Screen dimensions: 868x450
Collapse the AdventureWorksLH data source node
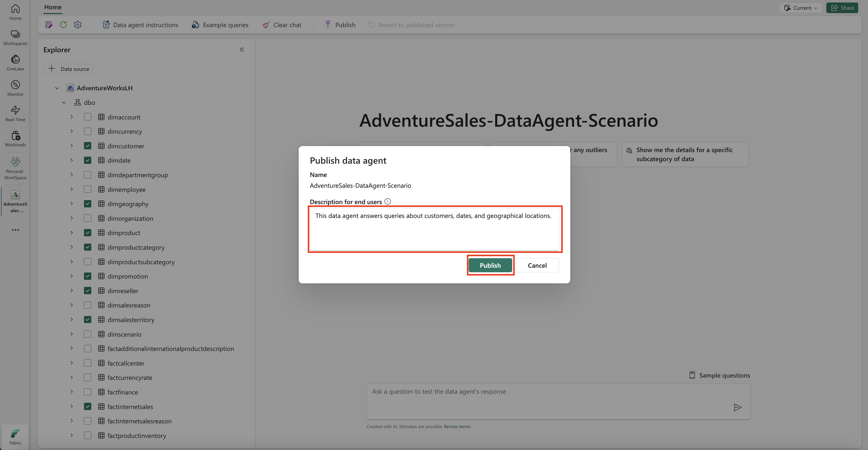(x=57, y=88)
